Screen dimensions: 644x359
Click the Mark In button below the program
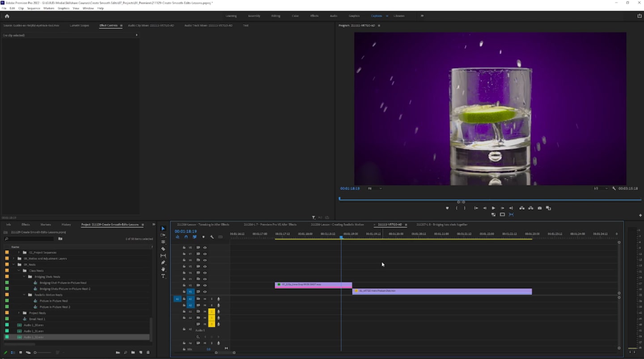[457, 208]
